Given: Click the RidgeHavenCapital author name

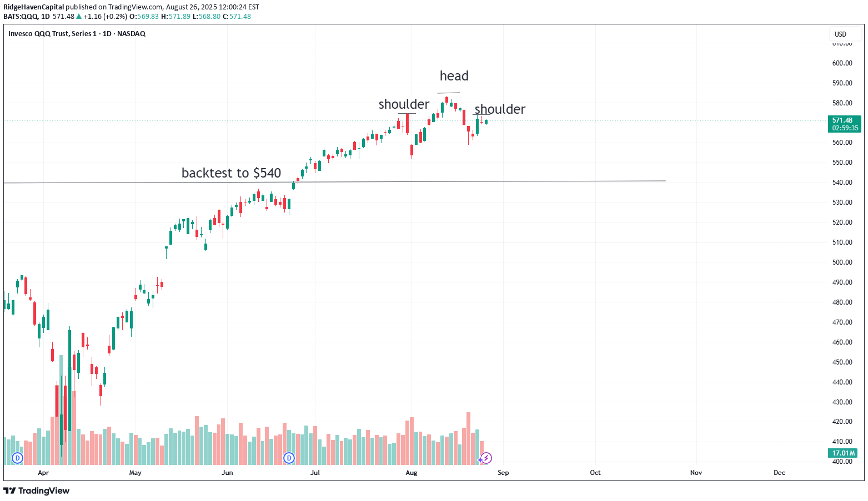Looking at the screenshot, I should pos(33,7).
